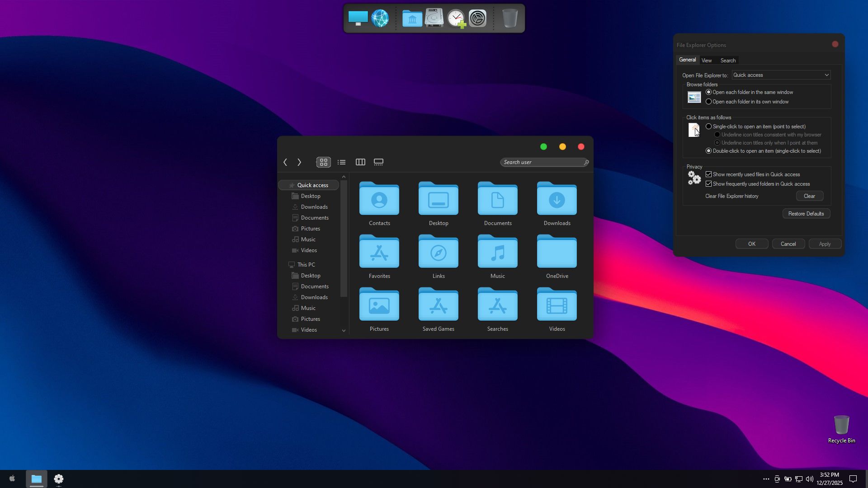Viewport: 868px width, 488px height.
Task: Switch to the View tab
Action: tap(707, 61)
